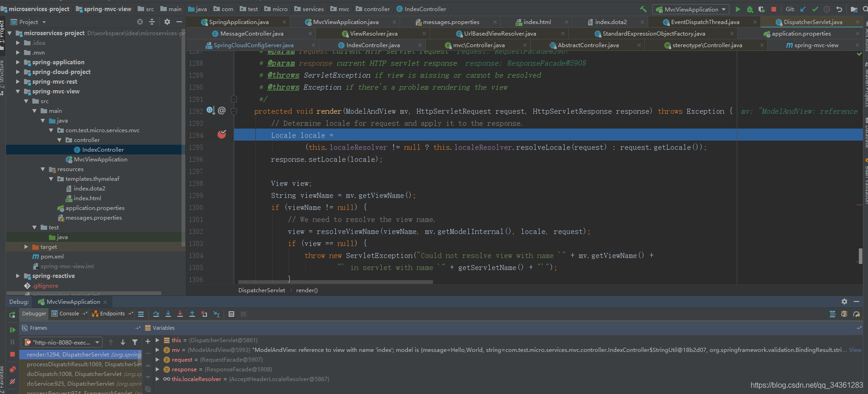Viewport: 868px width, 394px height.
Task: Stop debugging with the red square in the Debug sidebar
Action: [12, 354]
